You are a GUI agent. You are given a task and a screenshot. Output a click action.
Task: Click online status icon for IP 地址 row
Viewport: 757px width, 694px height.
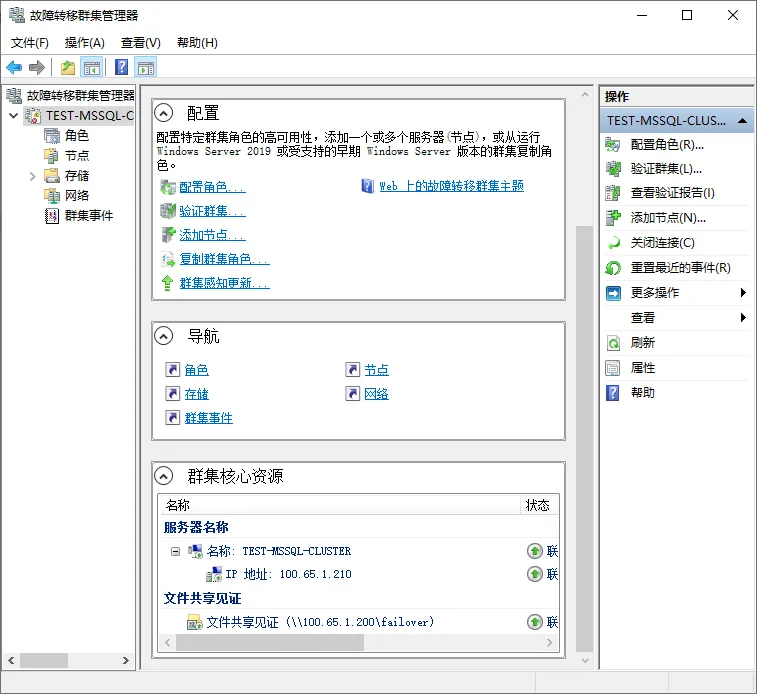click(534, 574)
